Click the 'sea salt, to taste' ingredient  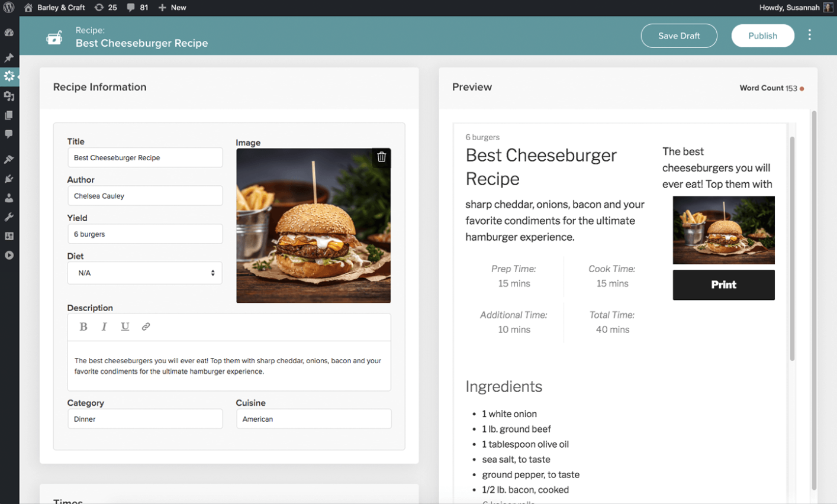[x=516, y=460]
